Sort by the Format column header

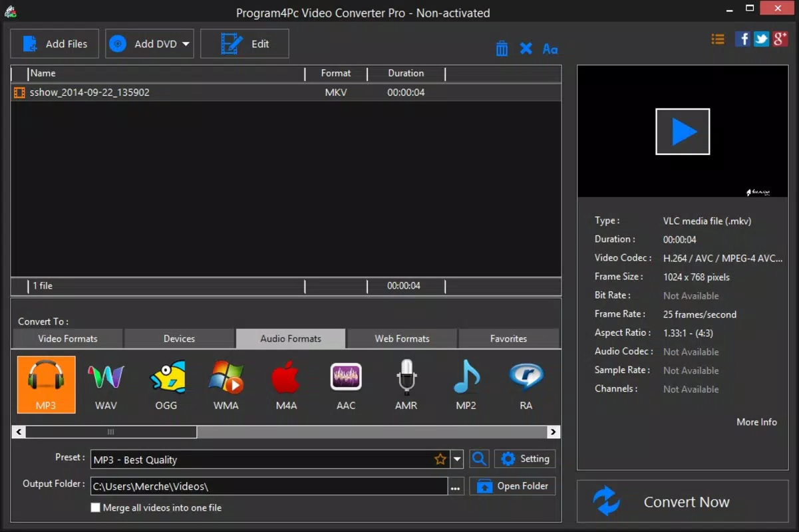click(x=336, y=73)
